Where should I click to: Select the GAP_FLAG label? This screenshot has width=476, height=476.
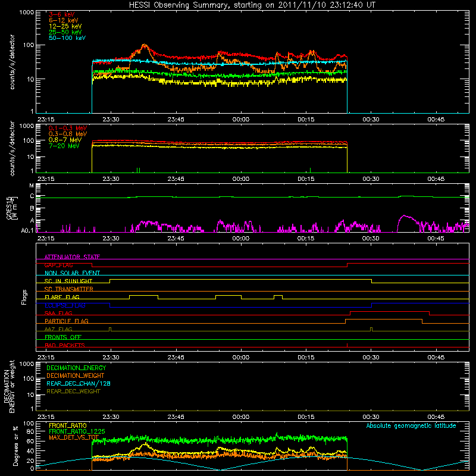[58, 265]
